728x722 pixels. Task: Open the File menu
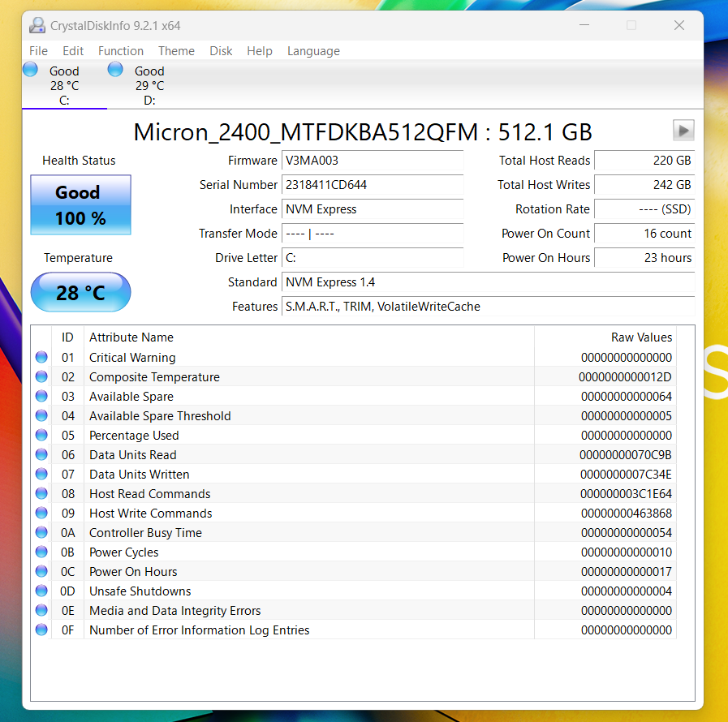38,51
